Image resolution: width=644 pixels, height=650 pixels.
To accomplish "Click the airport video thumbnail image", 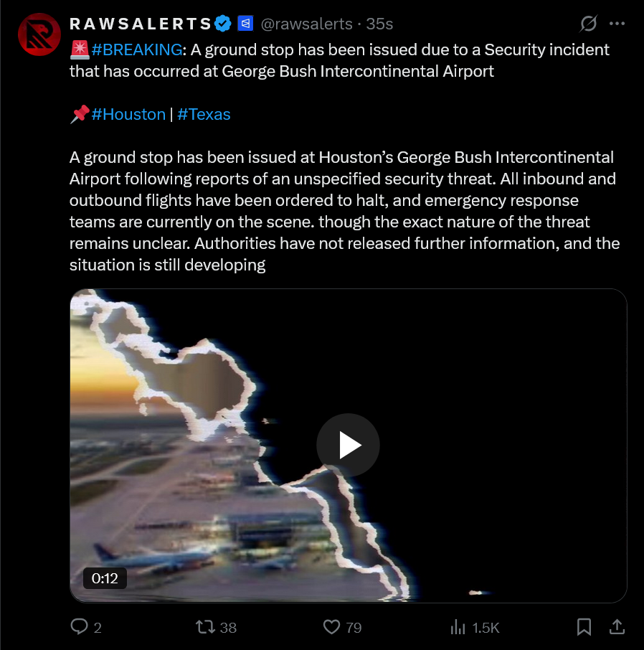I will (x=348, y=446).
